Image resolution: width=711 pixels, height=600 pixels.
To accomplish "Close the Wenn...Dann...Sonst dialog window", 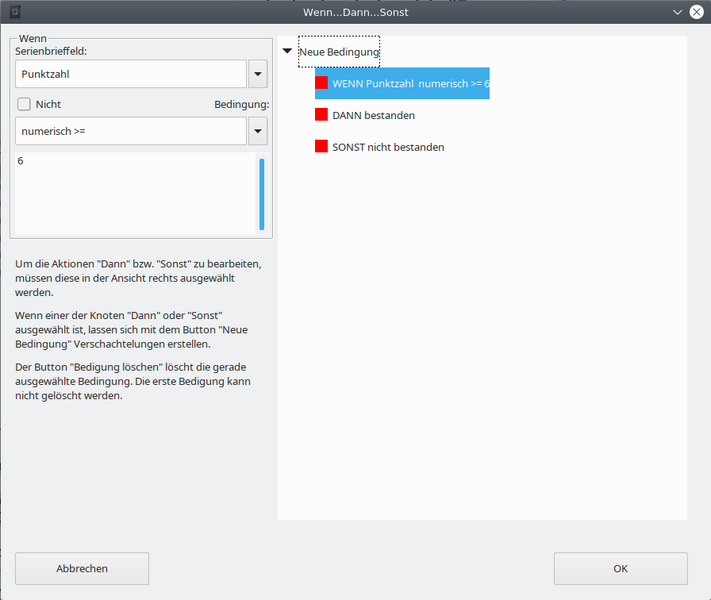I will (x=697, y=12).
